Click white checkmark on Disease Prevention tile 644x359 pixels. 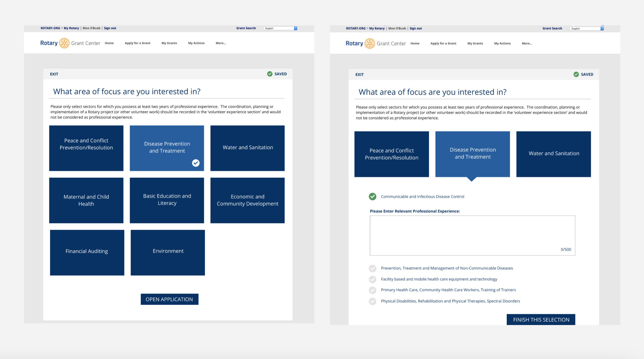tap(196, 163)
